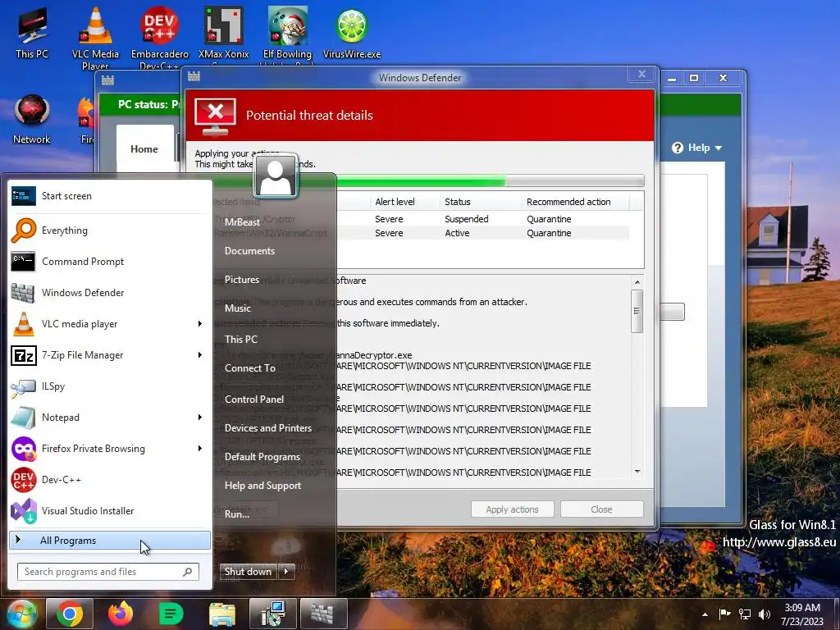Screen dimensions: 840x630
Task: Click the Action Center flag tray icon
Action: point(724,614)
